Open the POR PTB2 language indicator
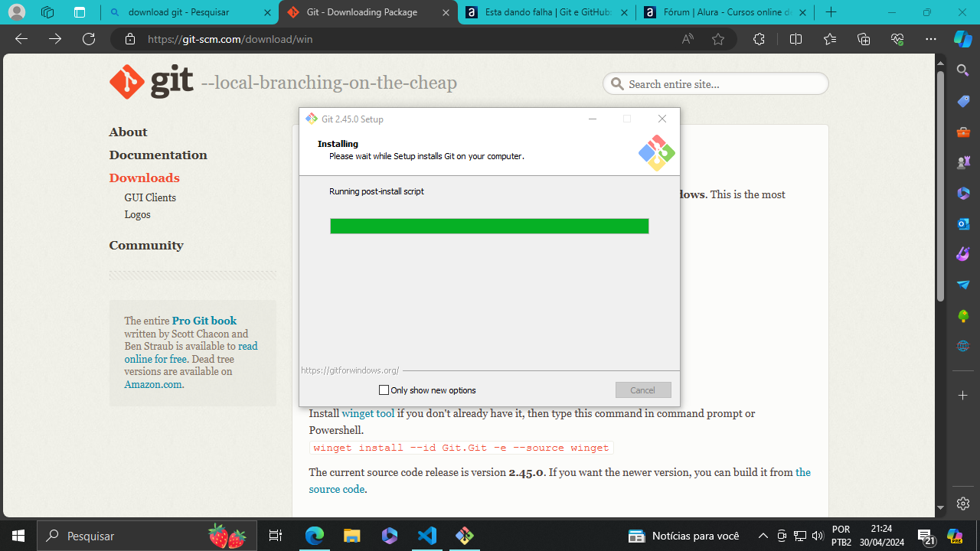The height and width of the screenshot is (551, 980). pos(841,536)
